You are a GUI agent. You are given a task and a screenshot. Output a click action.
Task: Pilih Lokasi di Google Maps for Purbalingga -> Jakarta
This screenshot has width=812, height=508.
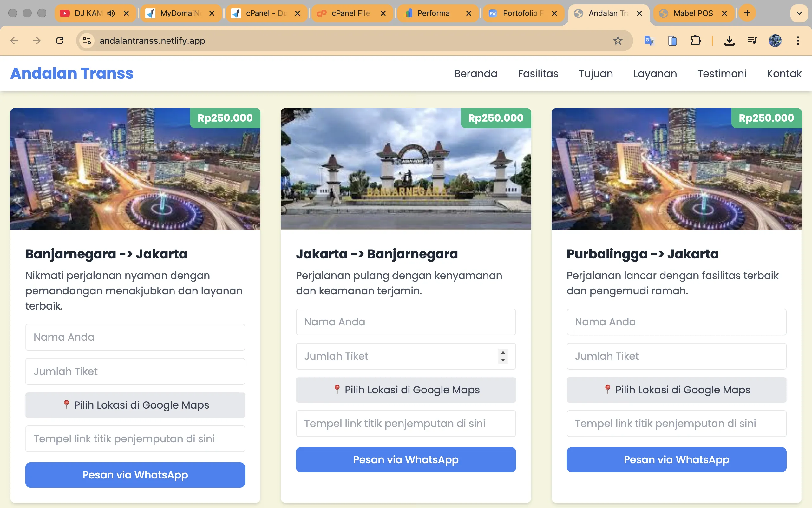(676, 390)
